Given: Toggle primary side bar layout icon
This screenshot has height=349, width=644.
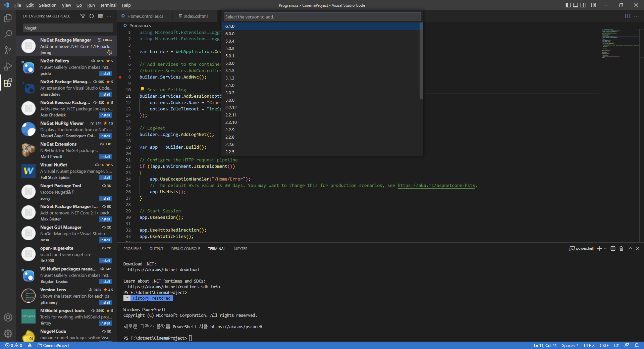Looking at the screenshot, I should click(x=568, y=5).
